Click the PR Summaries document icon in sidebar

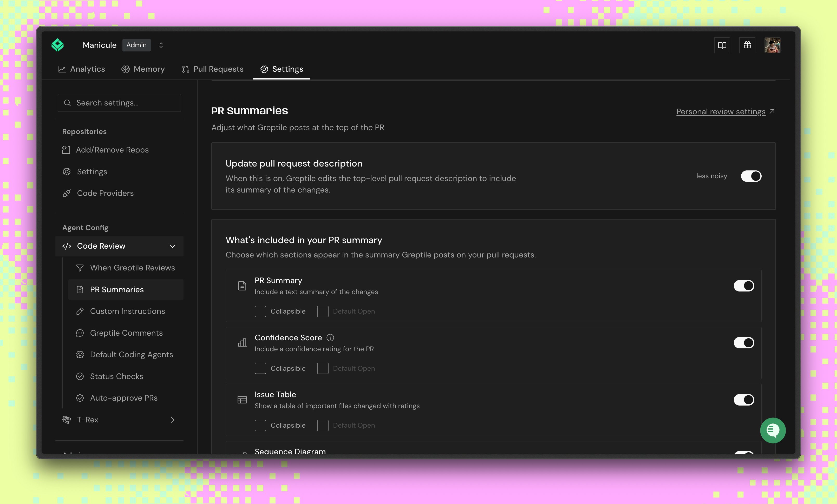click(x=80, y=289)
